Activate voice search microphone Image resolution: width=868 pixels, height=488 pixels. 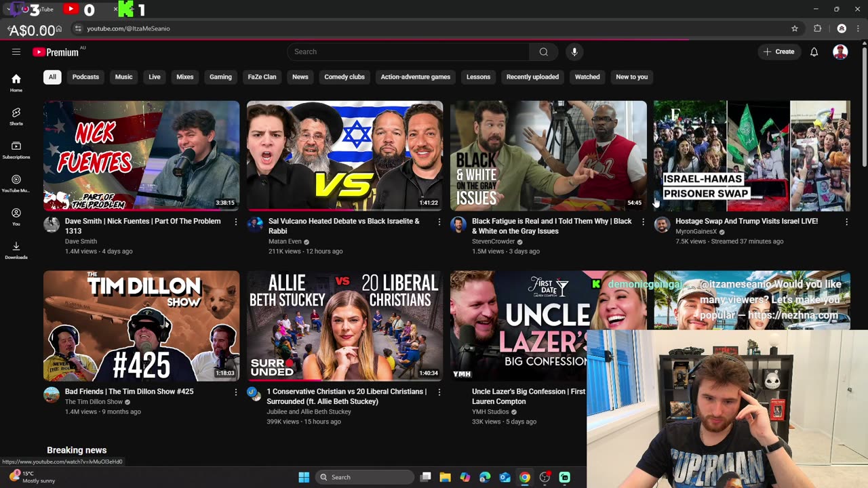[574, 52]
